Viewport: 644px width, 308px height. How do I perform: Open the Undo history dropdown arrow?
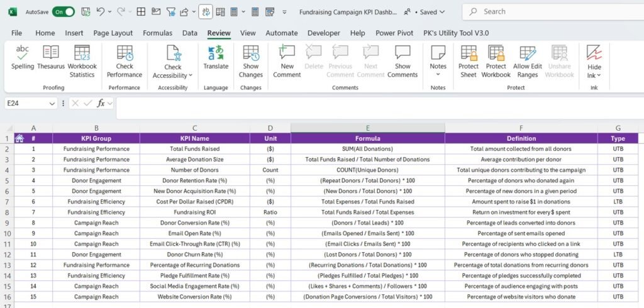tap(109, 13)
